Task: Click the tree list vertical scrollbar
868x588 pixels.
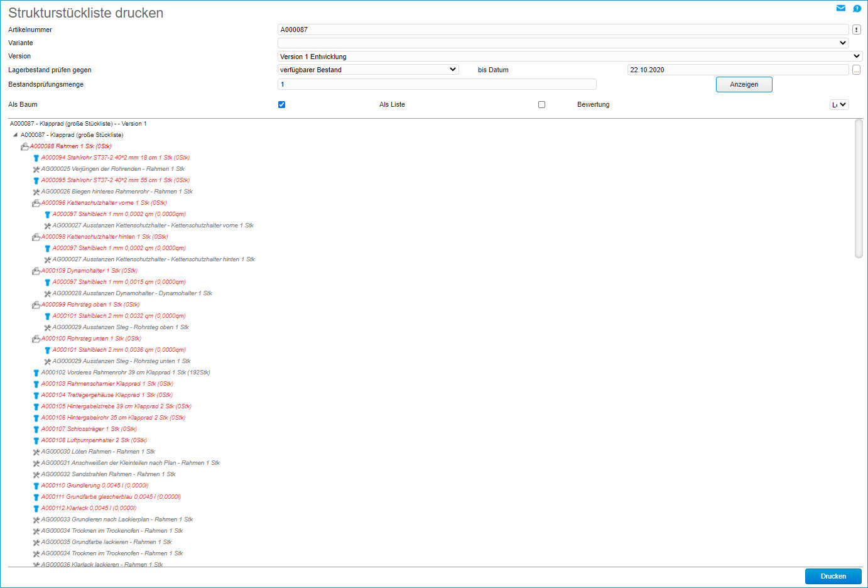Action: point(859,188)
